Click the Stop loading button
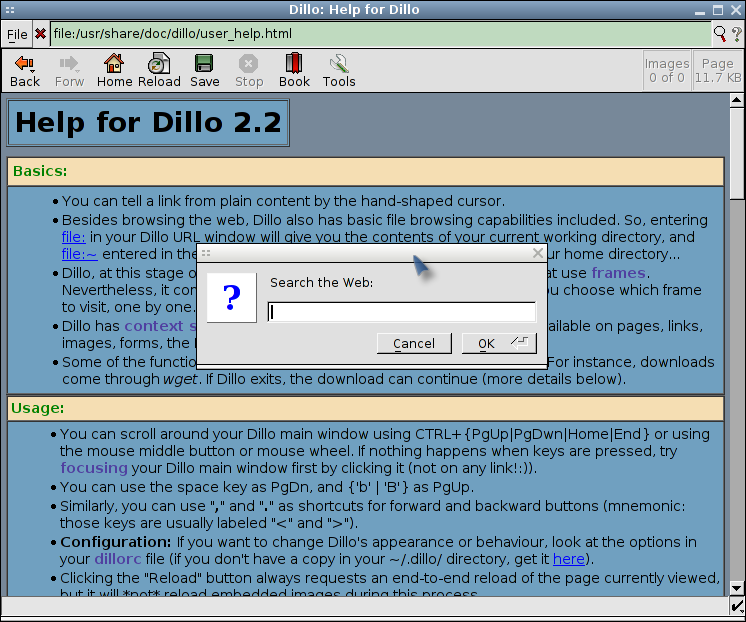Image resolution: width=746 pixels, height=622 pixels. pyautogui.click(x=249, y=71)
